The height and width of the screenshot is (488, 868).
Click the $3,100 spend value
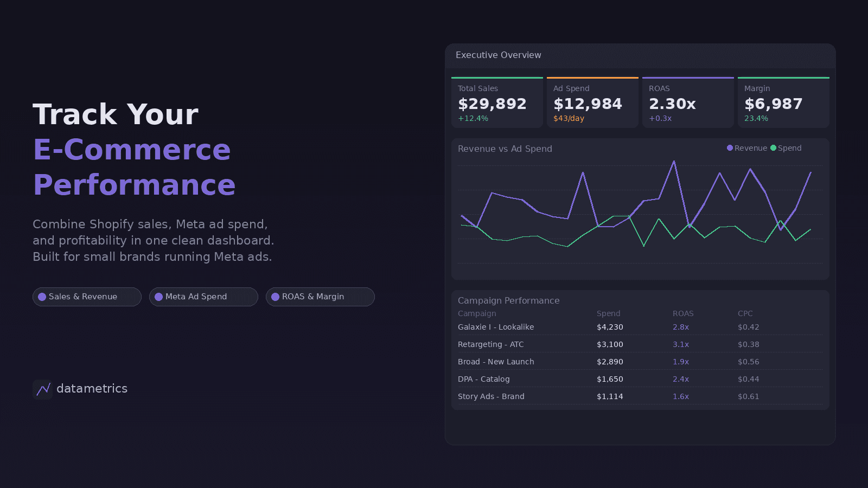click(610, 344)
